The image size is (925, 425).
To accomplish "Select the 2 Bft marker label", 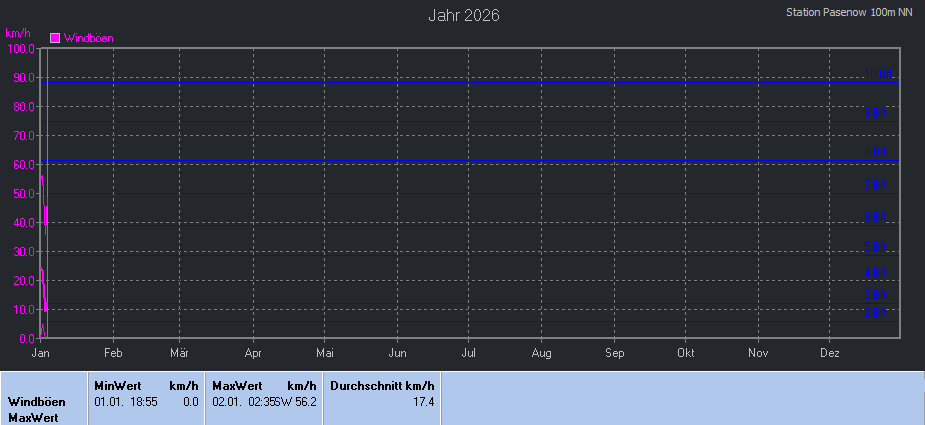I will 877,314.
